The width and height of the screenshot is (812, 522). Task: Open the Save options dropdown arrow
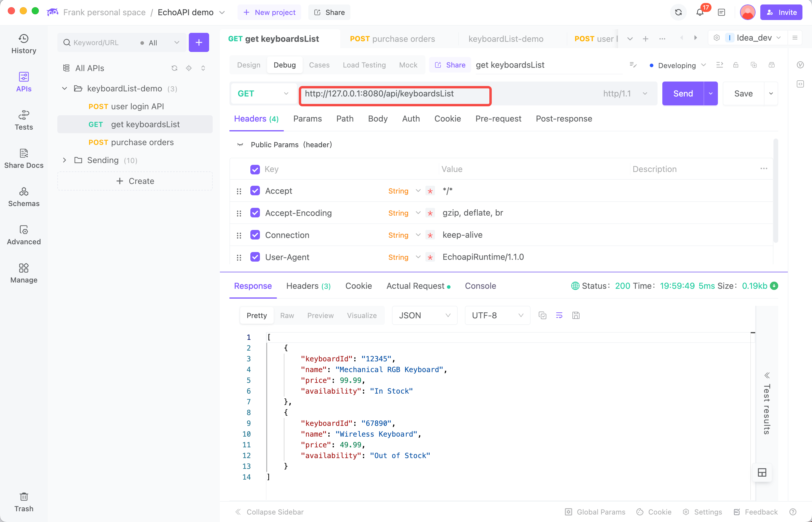(771, 93)
